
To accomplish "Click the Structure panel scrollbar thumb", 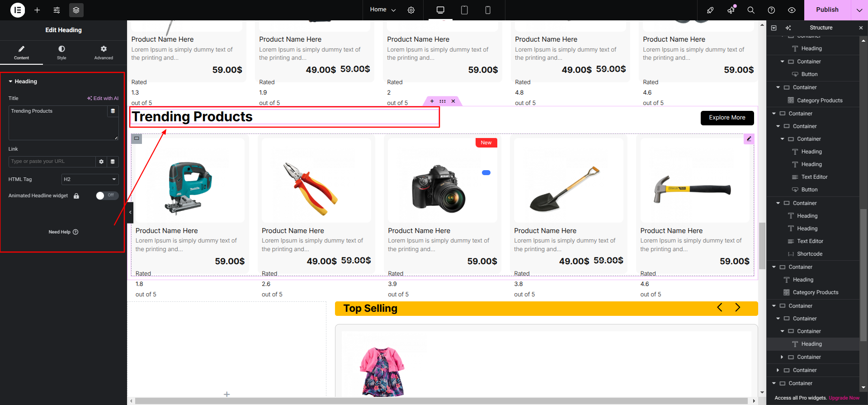I will pyautogui.click(x=863, y=275).
